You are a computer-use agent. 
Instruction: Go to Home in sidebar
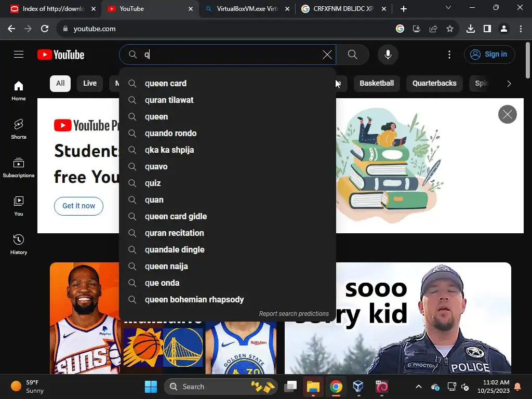click(x=19, y=91)
